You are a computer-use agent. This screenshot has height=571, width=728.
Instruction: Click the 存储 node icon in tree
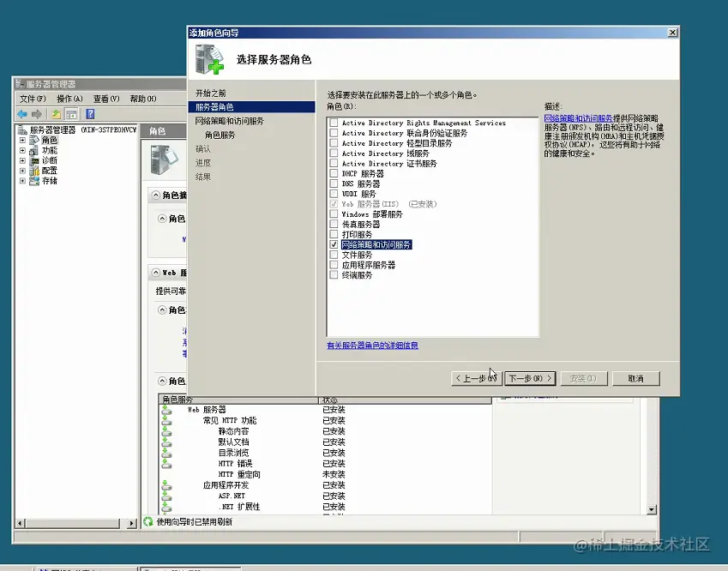pos(34,181)
